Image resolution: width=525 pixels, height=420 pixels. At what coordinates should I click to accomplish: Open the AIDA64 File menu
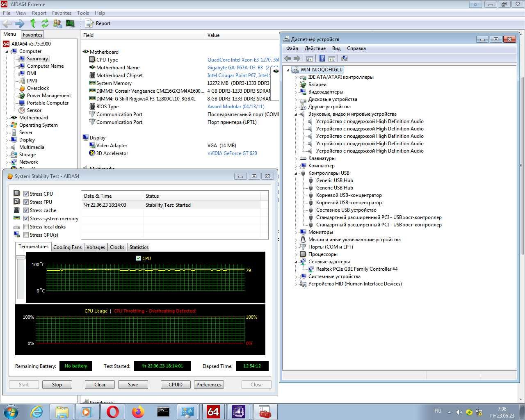[7, 13]
